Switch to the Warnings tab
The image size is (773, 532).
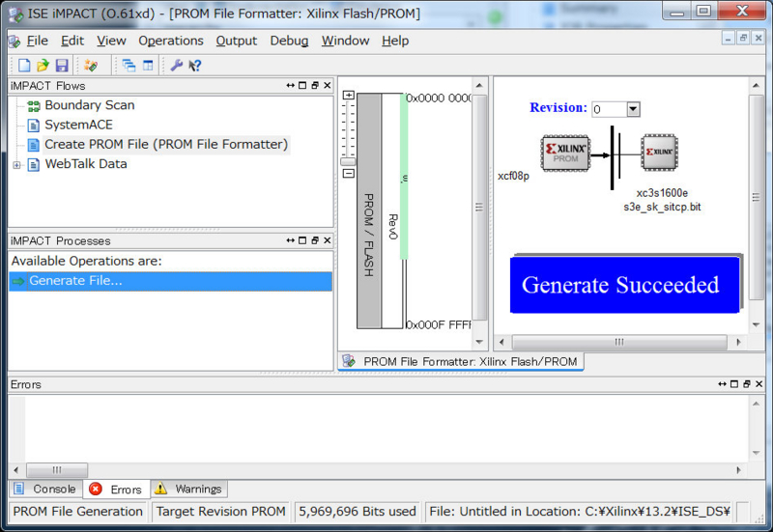(188, 489)
